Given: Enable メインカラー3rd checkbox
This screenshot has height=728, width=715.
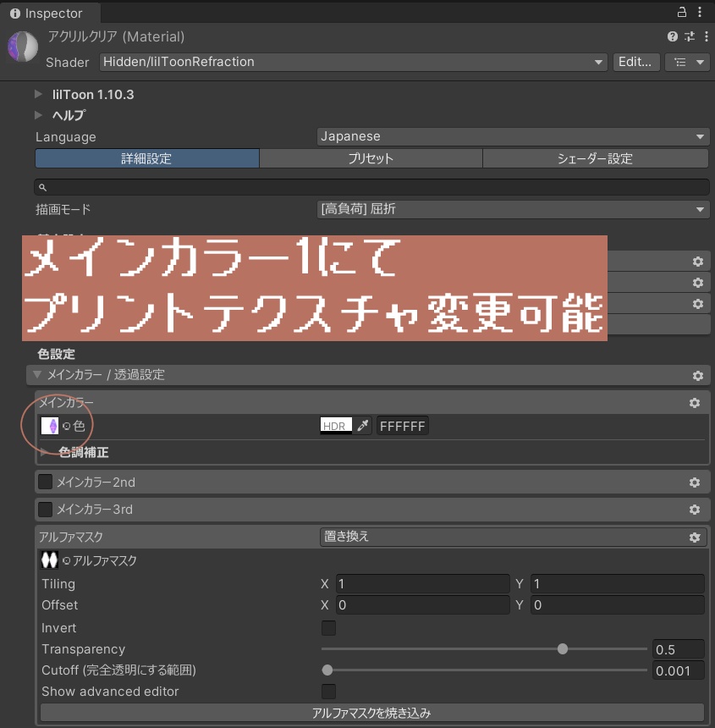Looking at the screenshot, I should point(45,510).
